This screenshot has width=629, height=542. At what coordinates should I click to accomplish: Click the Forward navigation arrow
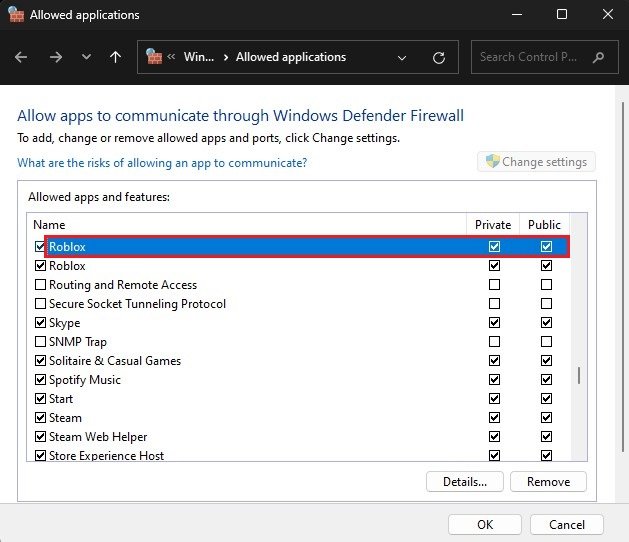pyautogui.click(x=55, y=57)
